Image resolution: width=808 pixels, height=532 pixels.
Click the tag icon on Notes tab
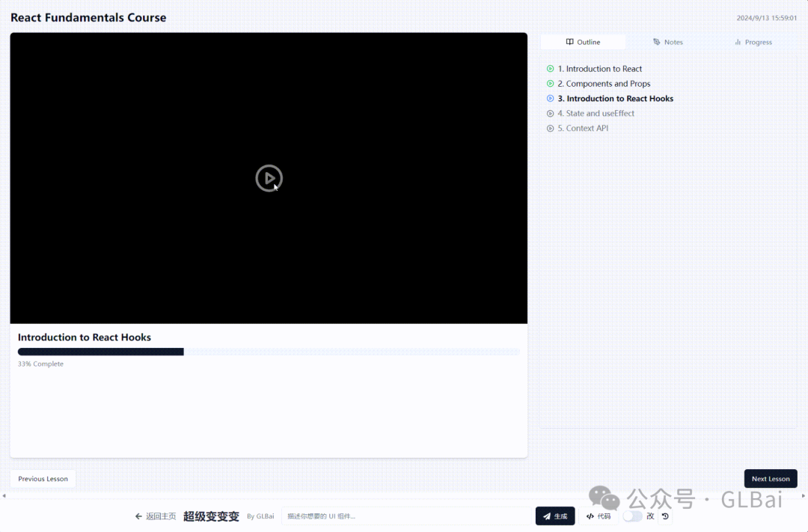657,42
